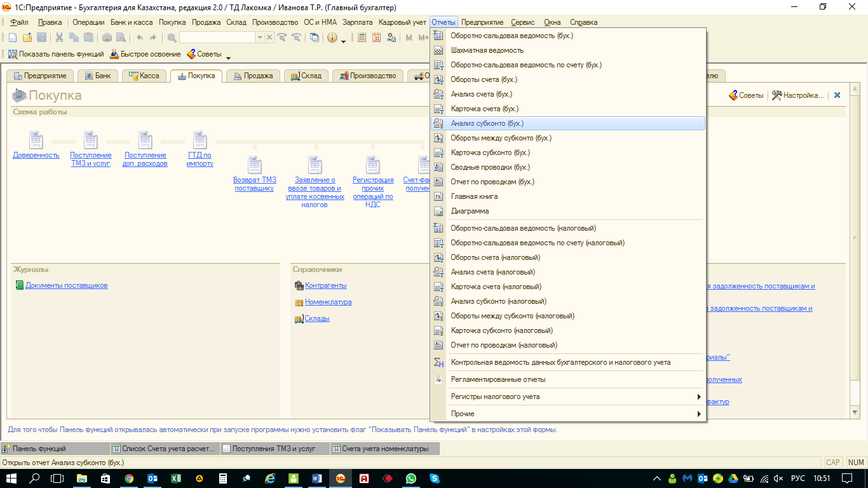The width and height of the screenshot is (868, 488).
Task: Activate Поступления ТМЗ и услуг window tab
Action: pos(274,449)
